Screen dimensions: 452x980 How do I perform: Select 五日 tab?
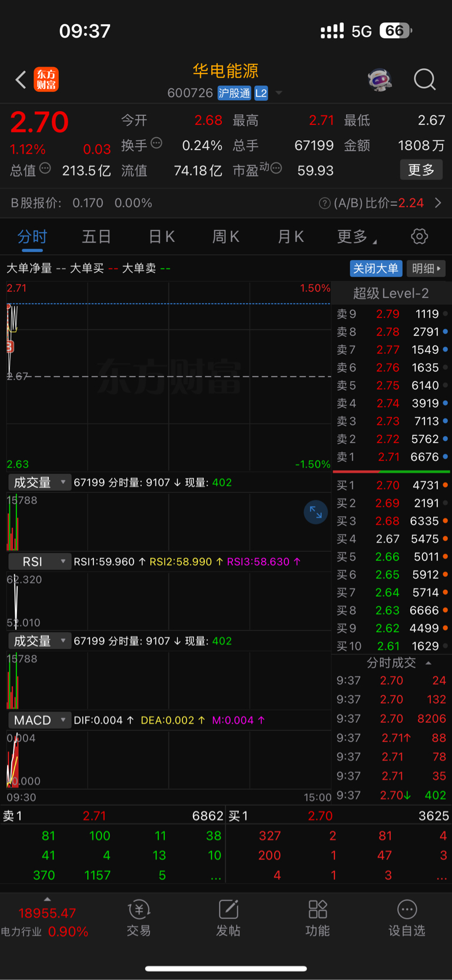coord(97,237)
